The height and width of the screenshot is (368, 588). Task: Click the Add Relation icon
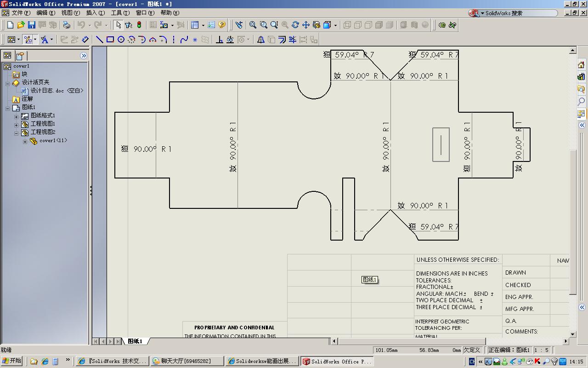click(220, 40)
